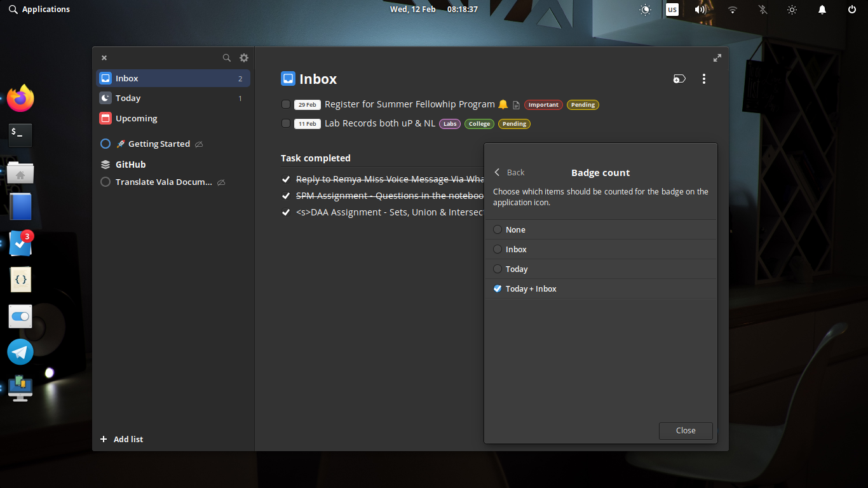Open the sound volume indicator

[x=700, y=10]
